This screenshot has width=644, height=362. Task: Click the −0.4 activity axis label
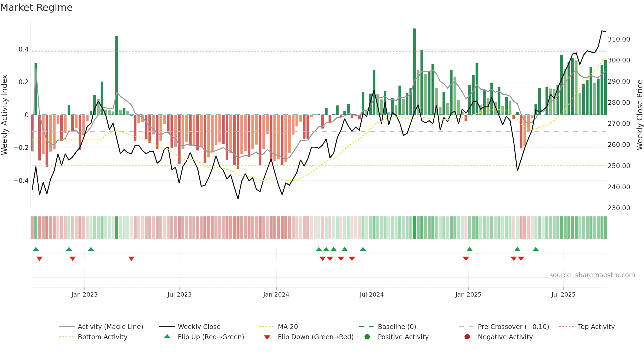point(21,181)
